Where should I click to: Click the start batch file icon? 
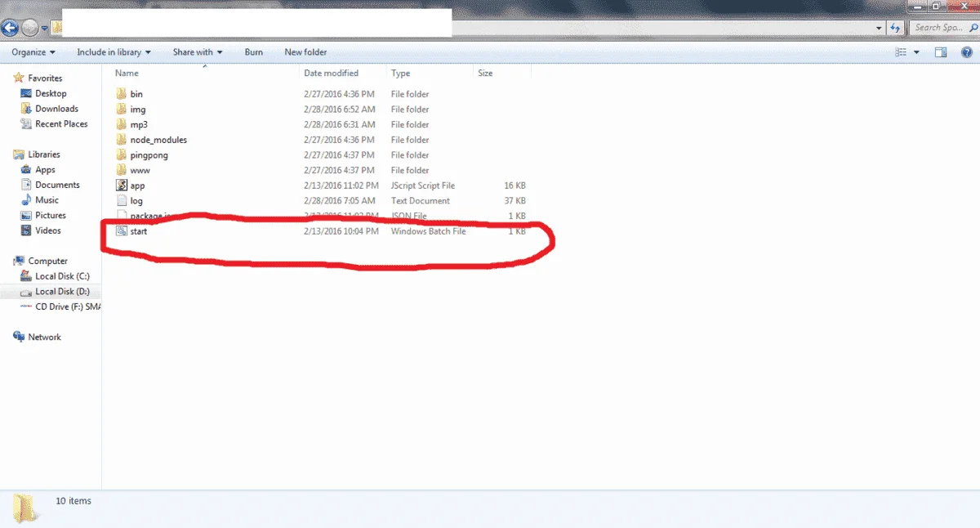(x=121, y=231)
